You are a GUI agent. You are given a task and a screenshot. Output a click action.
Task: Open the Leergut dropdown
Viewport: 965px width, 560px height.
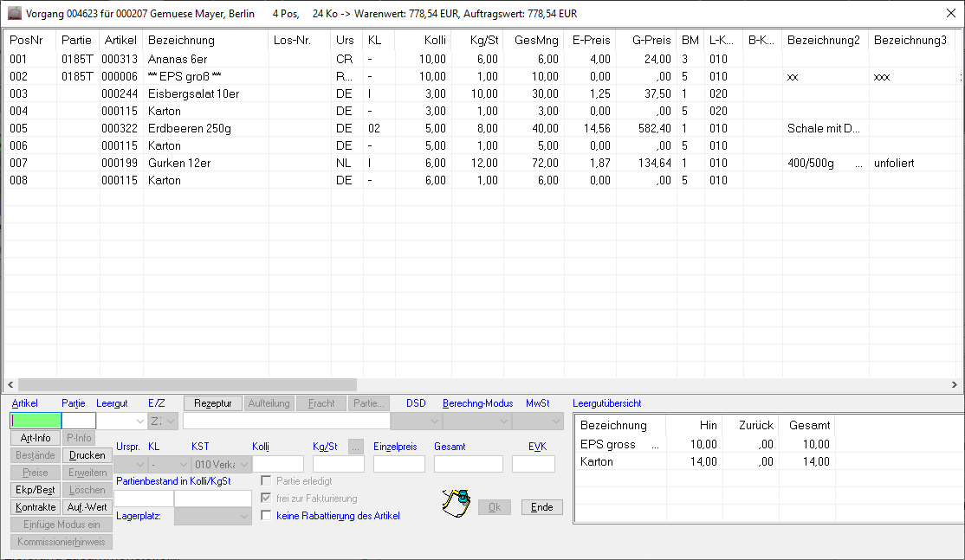(x=121, y=421)
